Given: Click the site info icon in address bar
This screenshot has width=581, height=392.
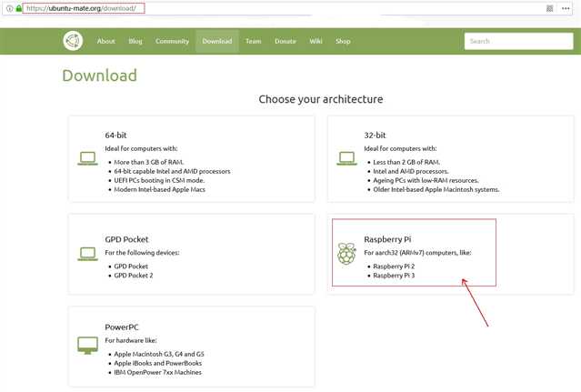Looking at the screenshot, I should (10, 8).
